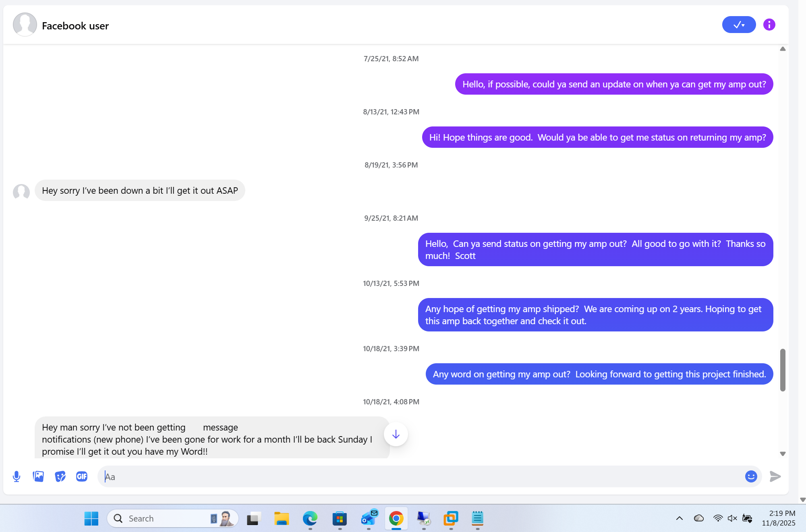The width and height of the screenshot is (806, 532).
Task: Expand hidden icons in the system tray
Action: click(680, 519)
